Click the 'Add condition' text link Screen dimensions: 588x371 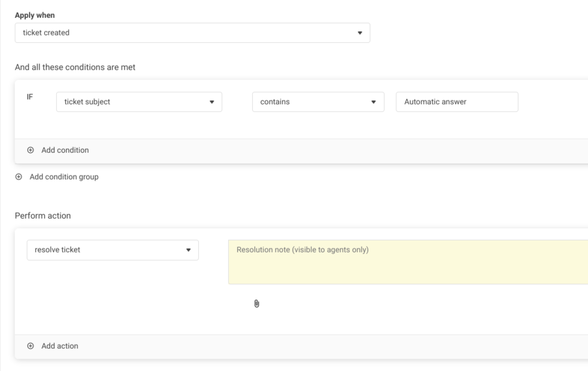coord(65,150)
